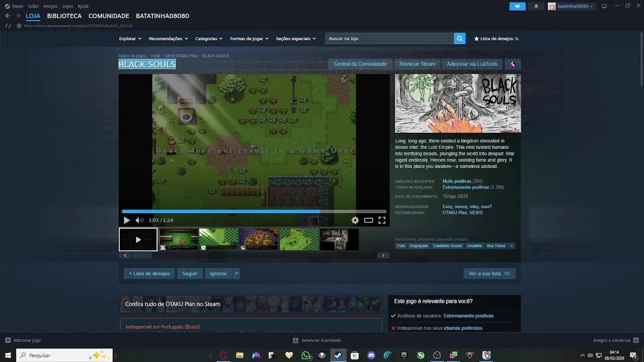Open the Amigos menu
This screenshot has width=644, height=362.
[50, 6]
